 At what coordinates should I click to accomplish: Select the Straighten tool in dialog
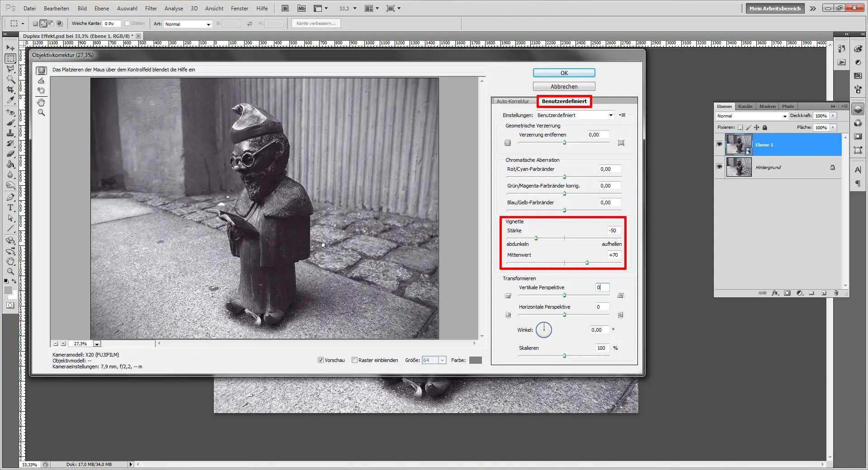point(41,80)
